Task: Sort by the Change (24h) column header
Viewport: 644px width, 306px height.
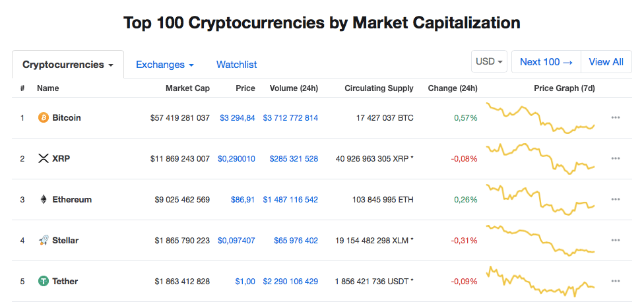Action: (453, 88)
